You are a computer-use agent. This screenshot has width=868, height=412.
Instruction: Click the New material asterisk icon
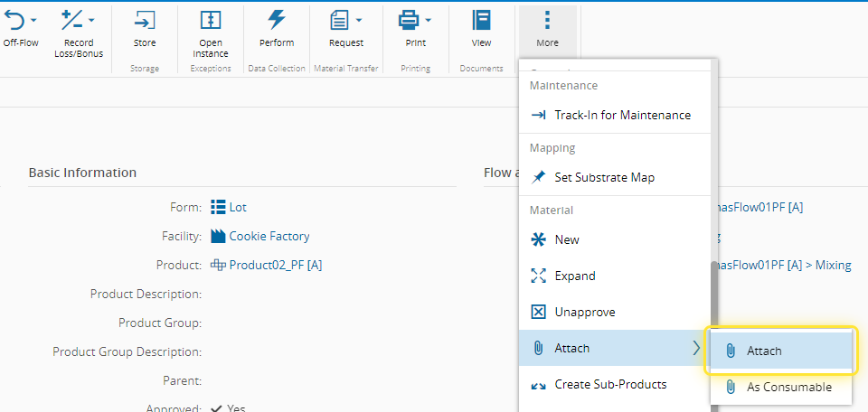click(538, 240)
